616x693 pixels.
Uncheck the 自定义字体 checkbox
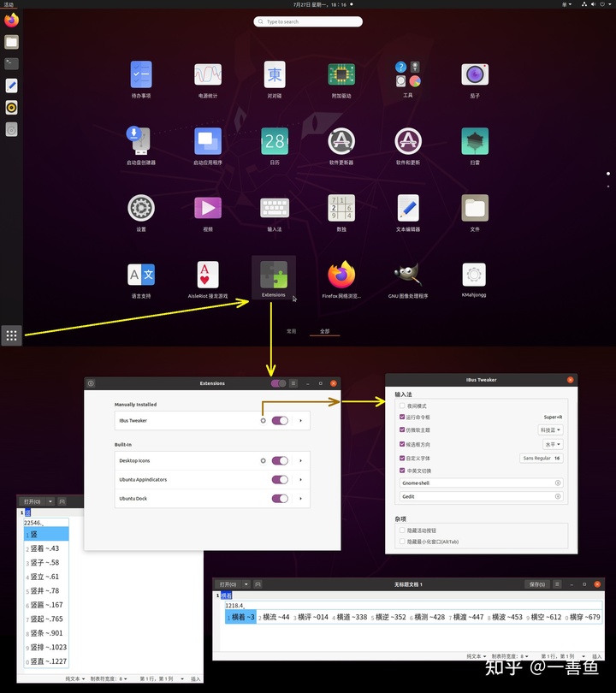[x=402, y=458]
